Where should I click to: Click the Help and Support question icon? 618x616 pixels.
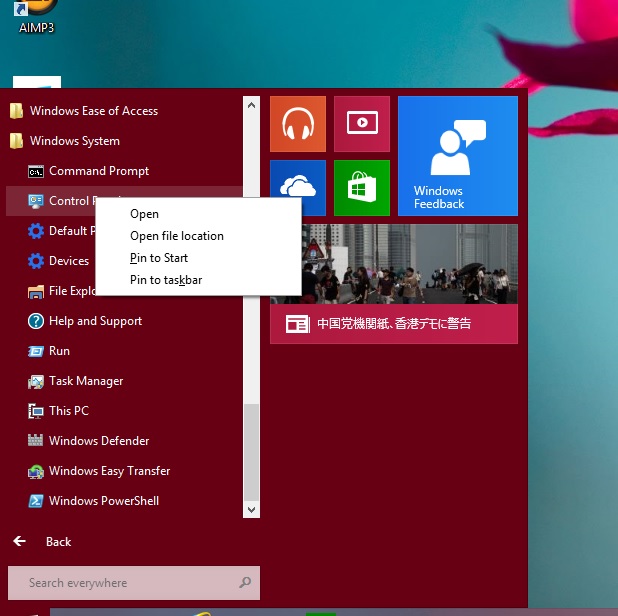36,321
